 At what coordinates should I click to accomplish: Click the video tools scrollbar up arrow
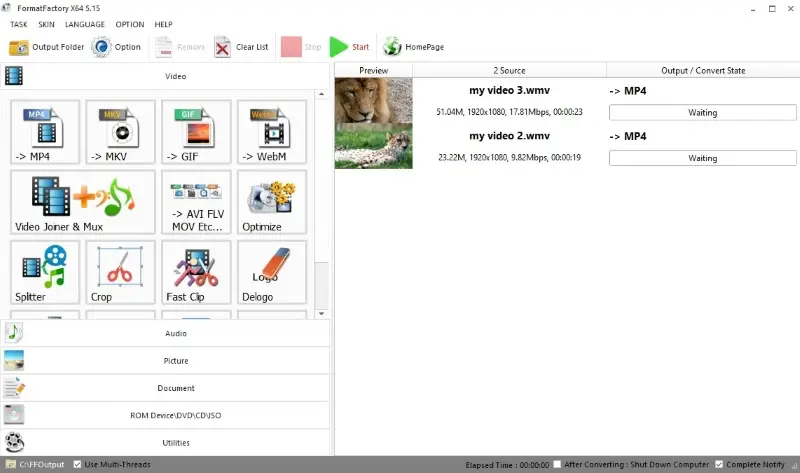coord(321,94)
